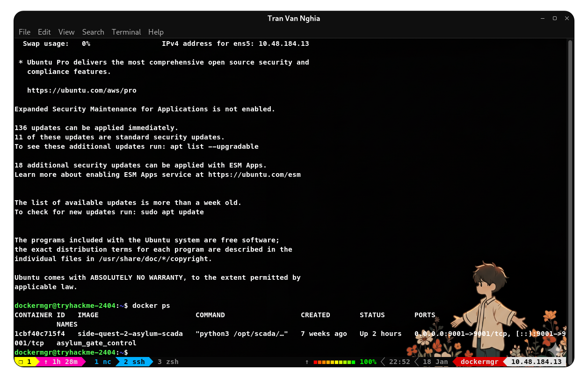
Task: Switch to tmux window 1 nc
Action: coord(103,362)
